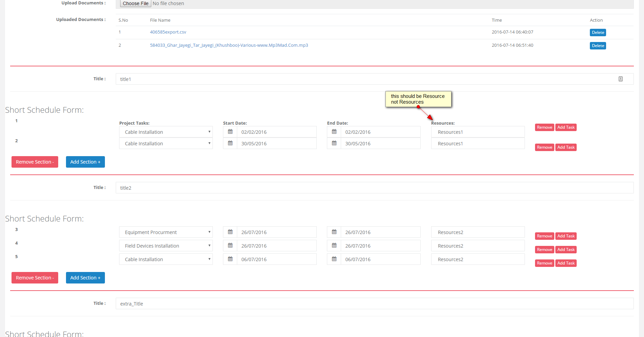Click calendar icon beside End Date 30/05/2016
644x337 pixels.
pos(334,143)
